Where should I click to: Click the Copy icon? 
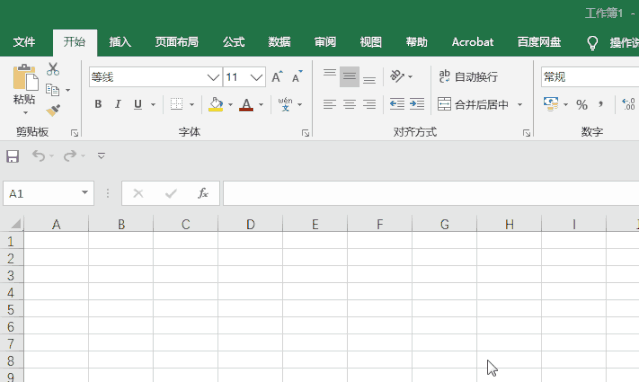(x=53, y=90)
